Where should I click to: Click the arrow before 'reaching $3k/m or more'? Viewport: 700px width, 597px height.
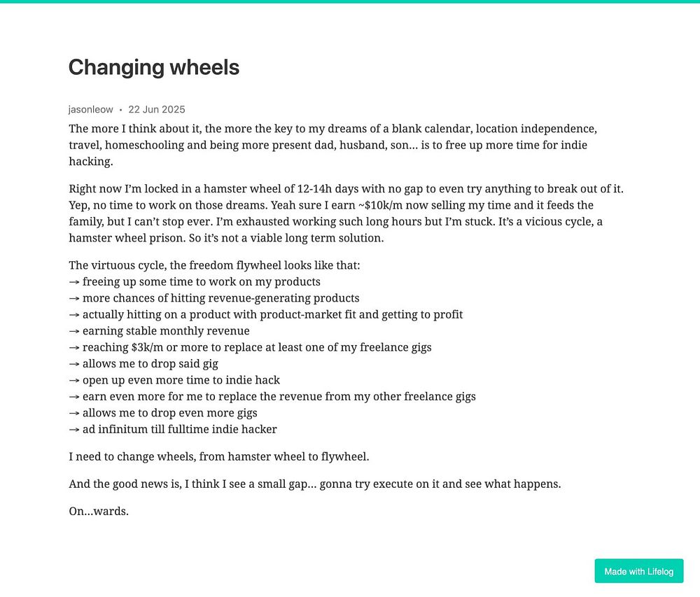pyautogui.click(x=74, y=348)
